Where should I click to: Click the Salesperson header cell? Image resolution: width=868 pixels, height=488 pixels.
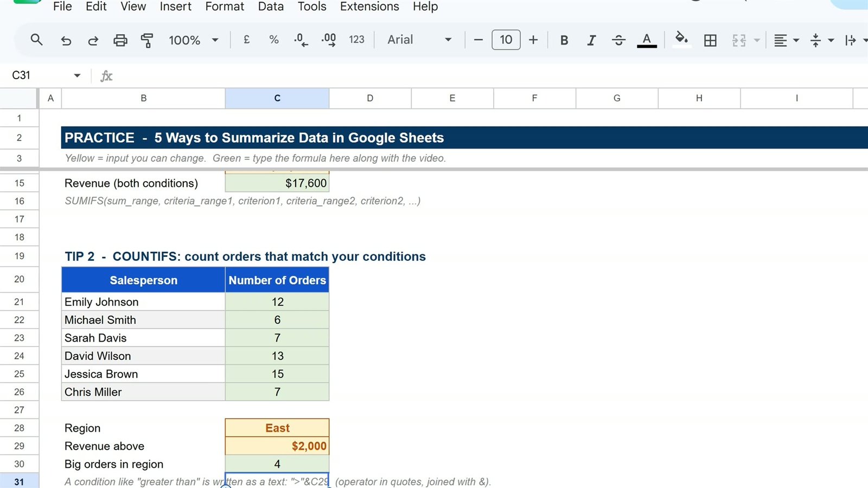[144, 280]
